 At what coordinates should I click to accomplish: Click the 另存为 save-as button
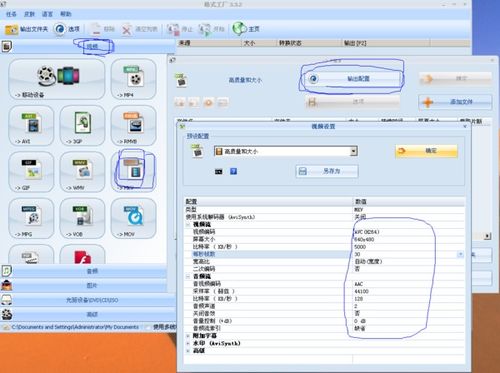pyautogui.click(x=327, y=171)
